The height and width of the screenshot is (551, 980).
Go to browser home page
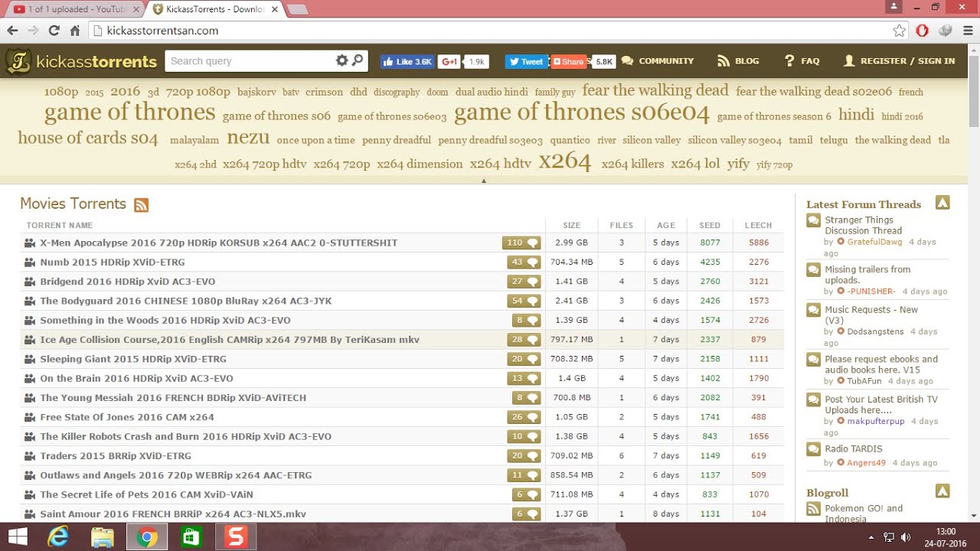[74, 31]
